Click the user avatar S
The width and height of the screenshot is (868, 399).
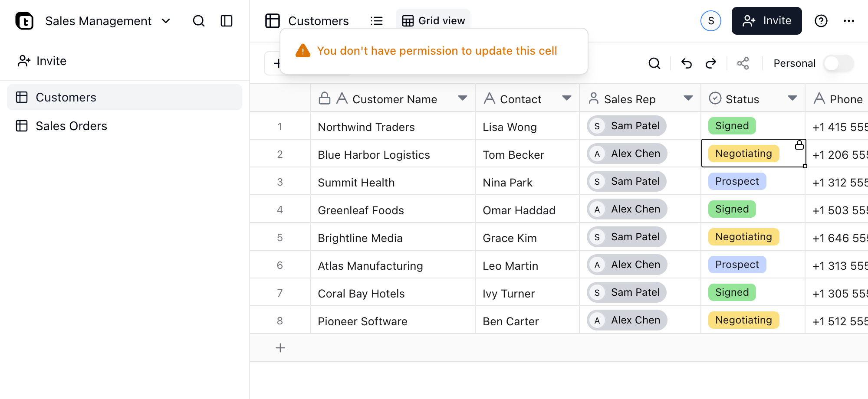click(x=711, y=21)
